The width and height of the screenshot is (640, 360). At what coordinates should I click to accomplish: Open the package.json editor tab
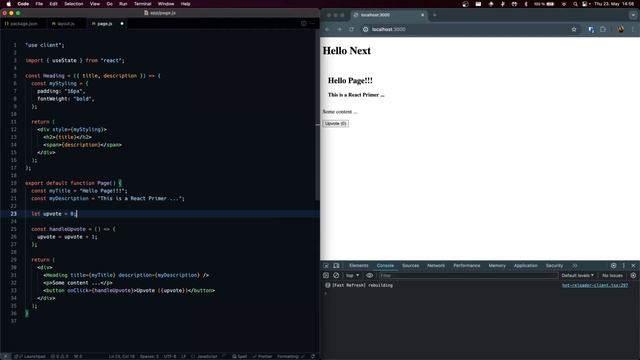coord(22,24)
